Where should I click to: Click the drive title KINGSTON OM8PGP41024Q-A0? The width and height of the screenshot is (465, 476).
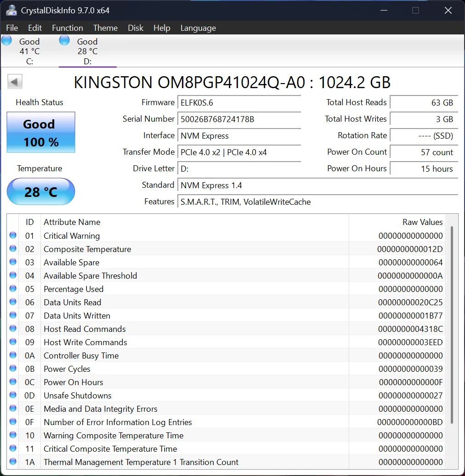tap(189, 82)
